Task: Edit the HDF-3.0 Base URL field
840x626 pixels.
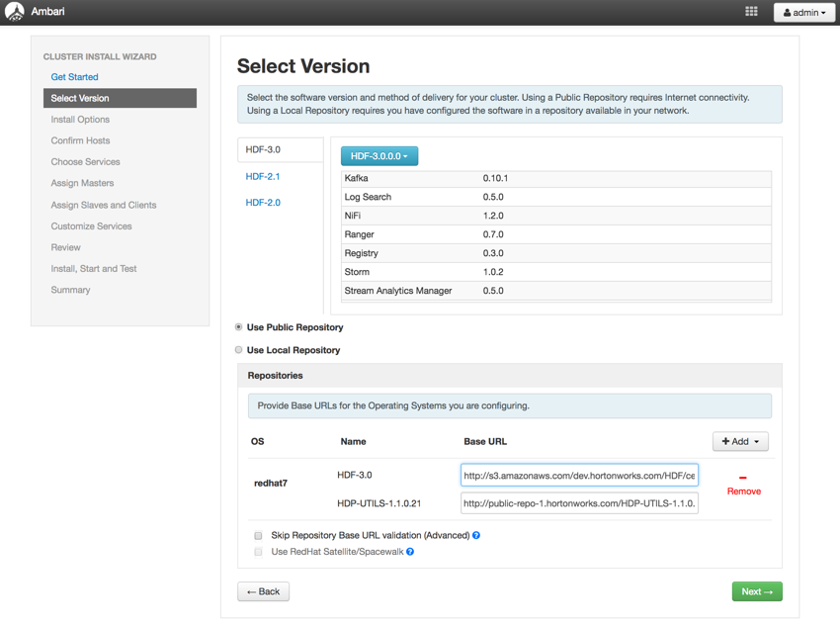Action: point(579,476)
